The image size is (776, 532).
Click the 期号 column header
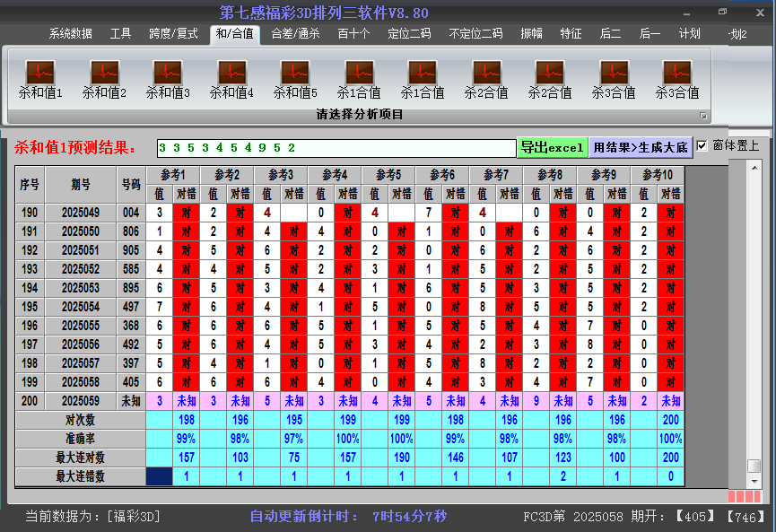tap(80, 185)
